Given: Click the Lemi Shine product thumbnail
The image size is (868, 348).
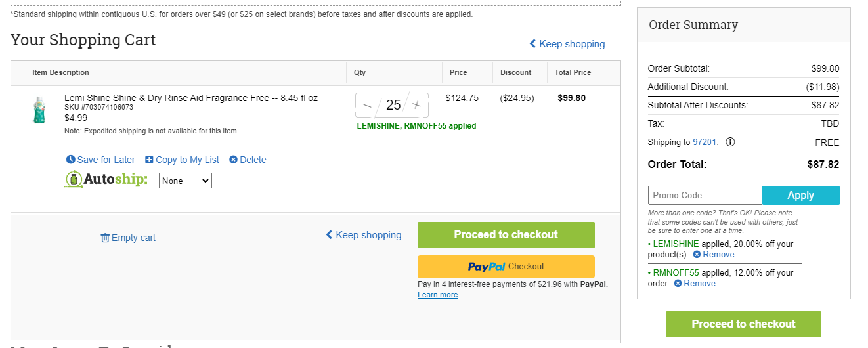Looking at the screenshot, I should click(x=38, y=110).
